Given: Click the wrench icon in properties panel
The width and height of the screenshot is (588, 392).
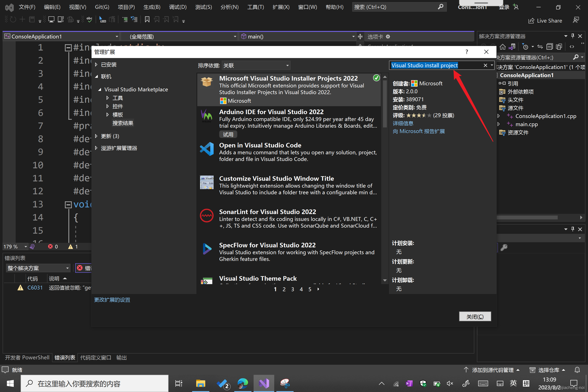Looking at the screenshot, I should click(x=504, y=248).
